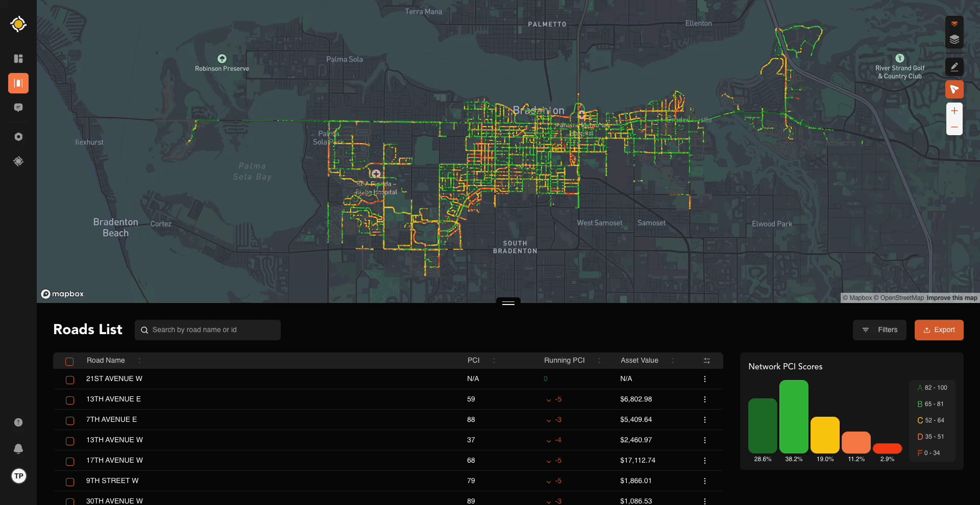The width and height of the screenshot is (980, 505).
Task: Click the comments icon in left sidebar
Action: point(18,108)
